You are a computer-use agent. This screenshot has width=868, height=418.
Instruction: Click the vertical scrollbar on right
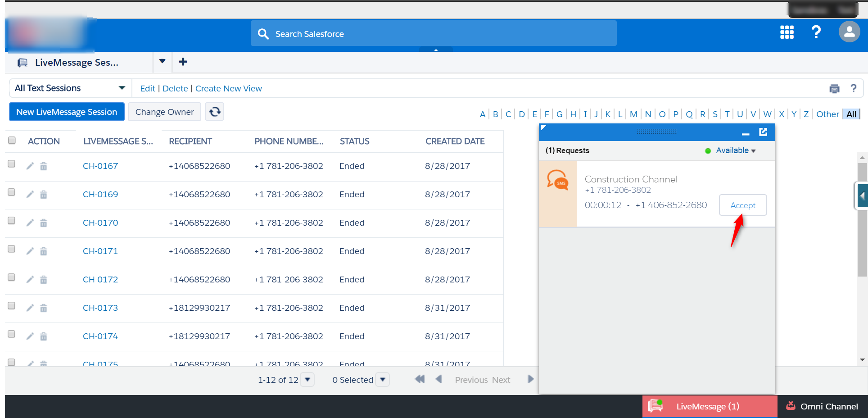tap(862, 220)
